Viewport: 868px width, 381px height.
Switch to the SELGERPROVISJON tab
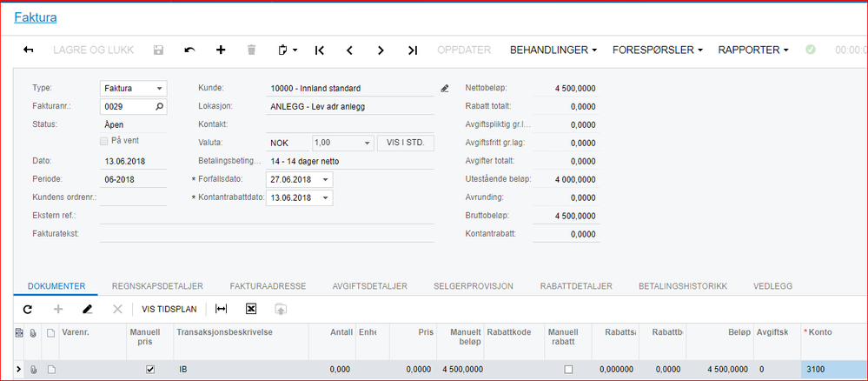[474, 286]
